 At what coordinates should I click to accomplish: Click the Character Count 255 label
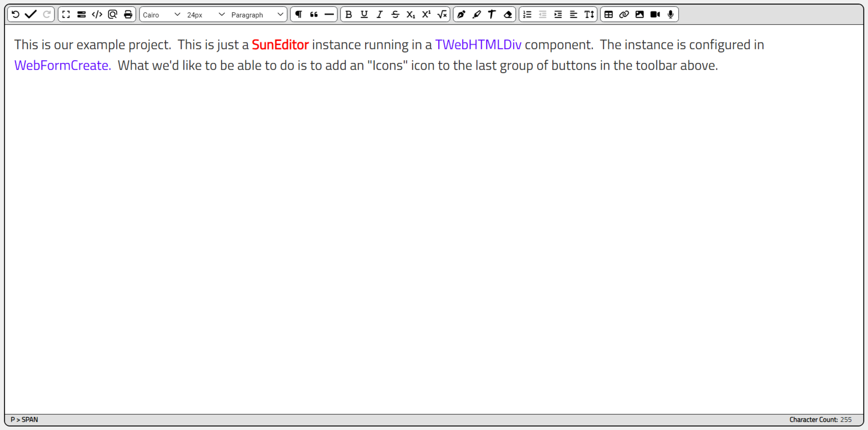point(820,420)
